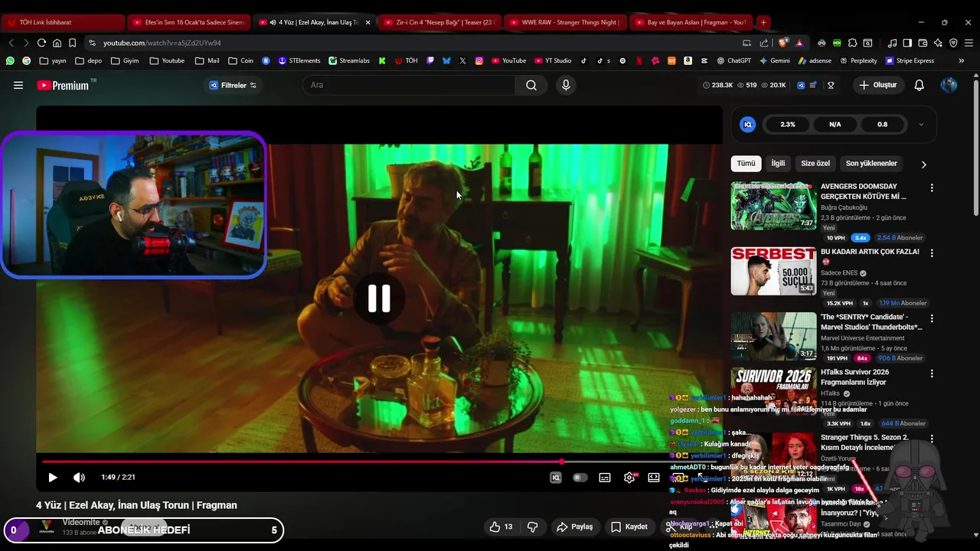Toggle subtitles on the video player
The image size is (980, 551).
605,478
